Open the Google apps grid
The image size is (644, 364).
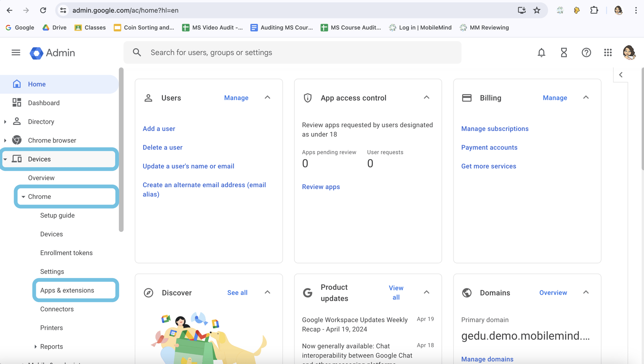pos(608,53)
